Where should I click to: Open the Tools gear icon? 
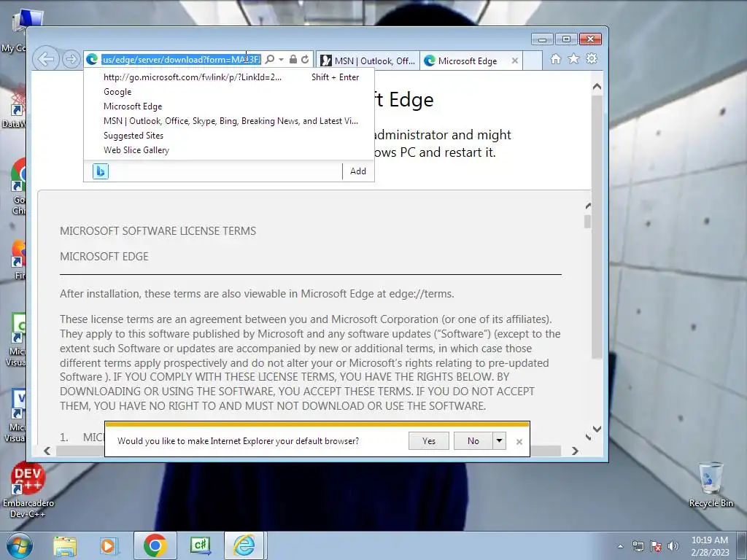click(592, 58)
